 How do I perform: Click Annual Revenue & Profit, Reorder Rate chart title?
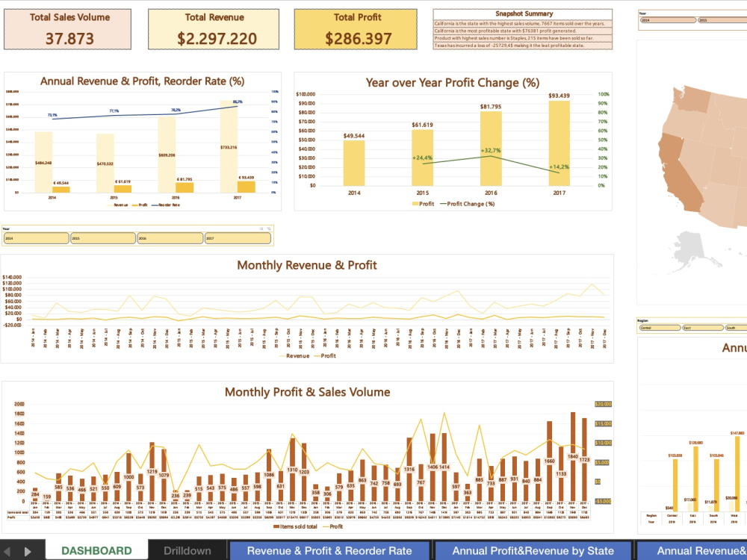click(142, 81)
